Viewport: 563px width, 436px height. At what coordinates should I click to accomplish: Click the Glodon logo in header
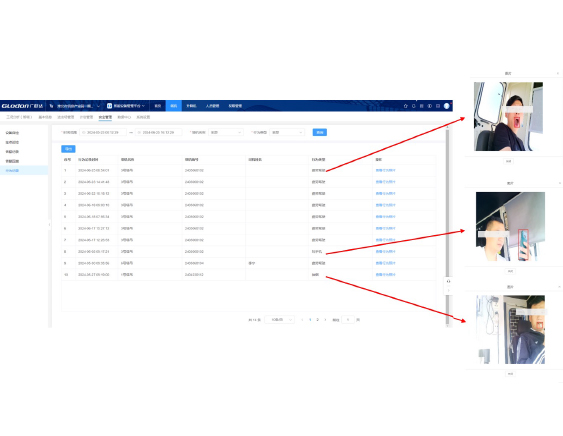(22, 106)
